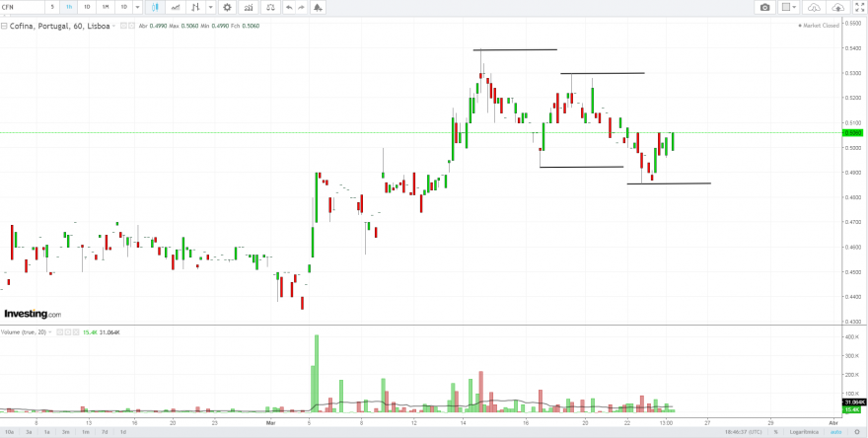
Task: Toggle the auto scale option
Action: click(836, 432)
